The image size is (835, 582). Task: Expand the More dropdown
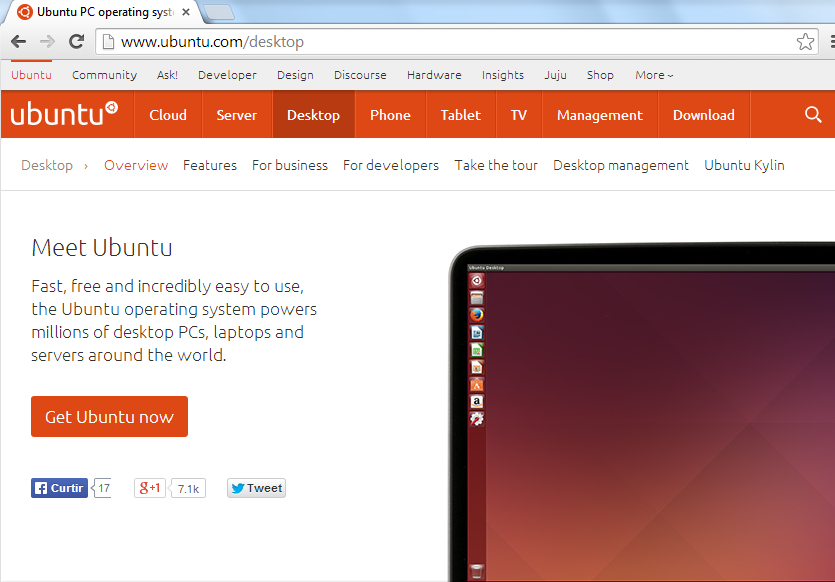click(654, 75)
